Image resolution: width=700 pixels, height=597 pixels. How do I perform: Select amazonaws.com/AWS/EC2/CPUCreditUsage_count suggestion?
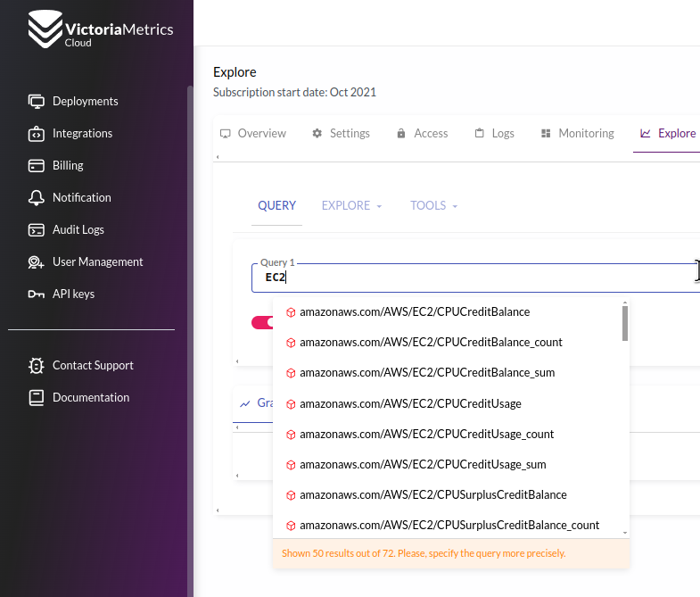(x=448, y=435)
